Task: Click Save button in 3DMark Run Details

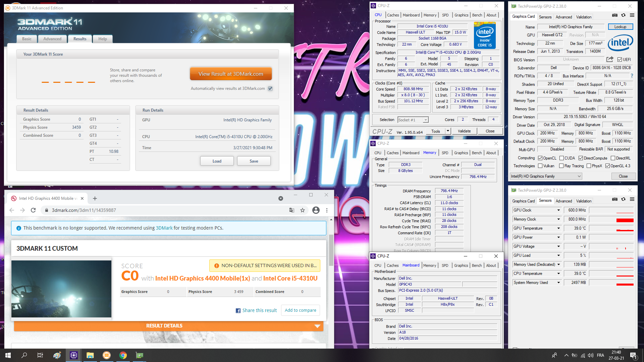Action: (x=254, y=161)
